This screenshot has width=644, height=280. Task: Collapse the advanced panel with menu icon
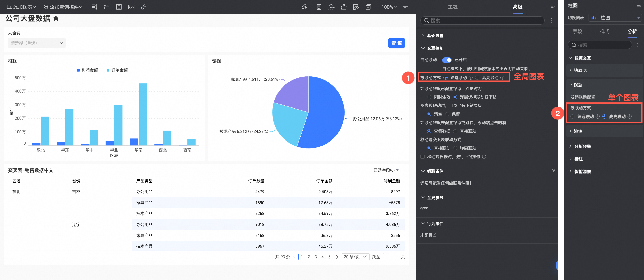(x=553, y=7)
